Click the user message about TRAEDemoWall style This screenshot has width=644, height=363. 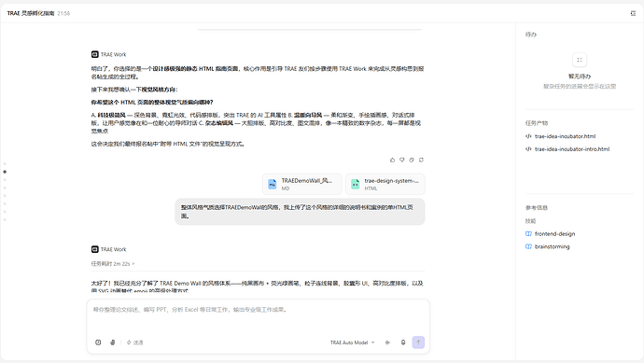[300, 212]
